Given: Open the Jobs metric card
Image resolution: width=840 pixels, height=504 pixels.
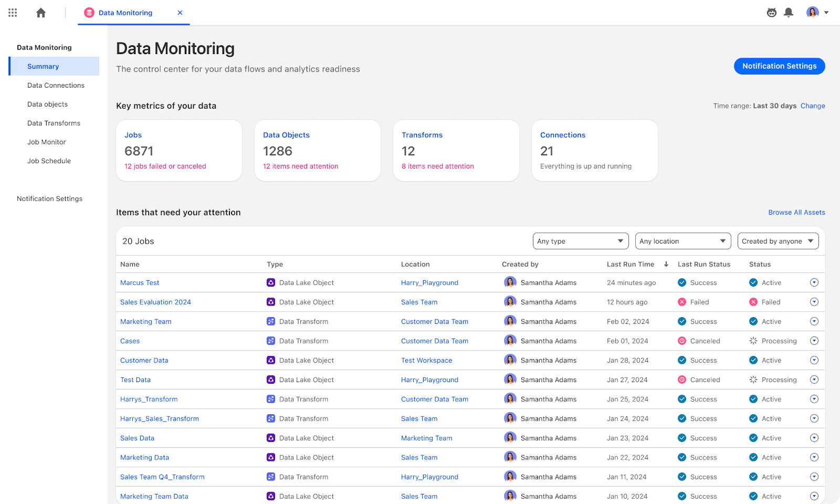Looking at the screenshot, I should (x=178, y=150).
